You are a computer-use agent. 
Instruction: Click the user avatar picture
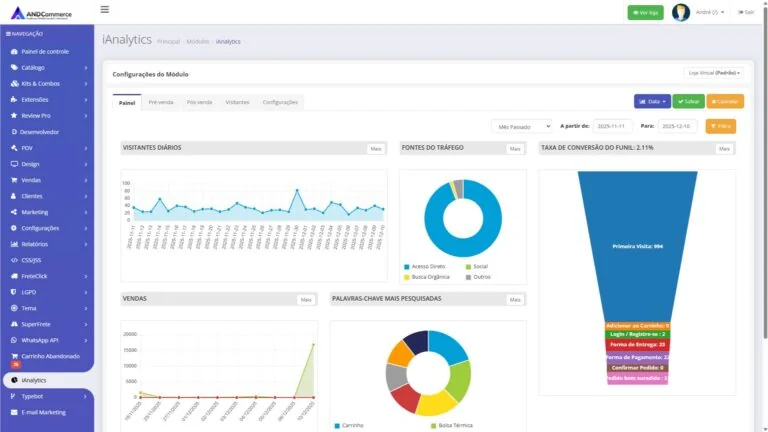click(680, 12)
